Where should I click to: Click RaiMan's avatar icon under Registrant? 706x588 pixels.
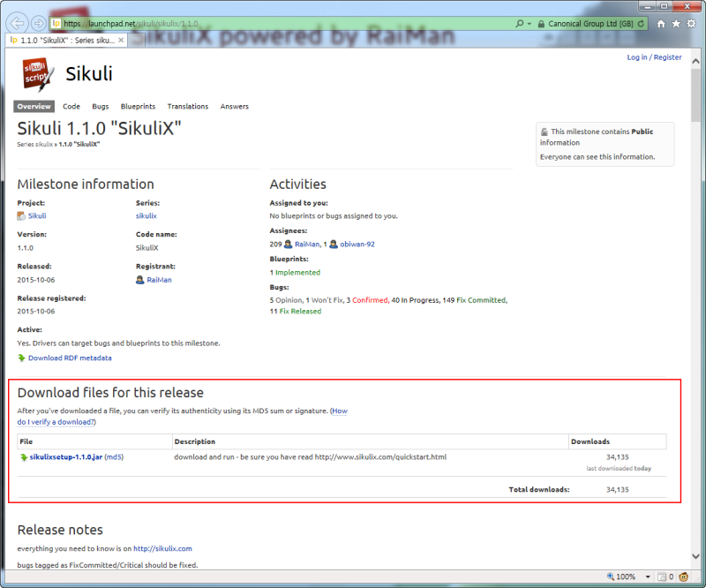coord(139,280)
